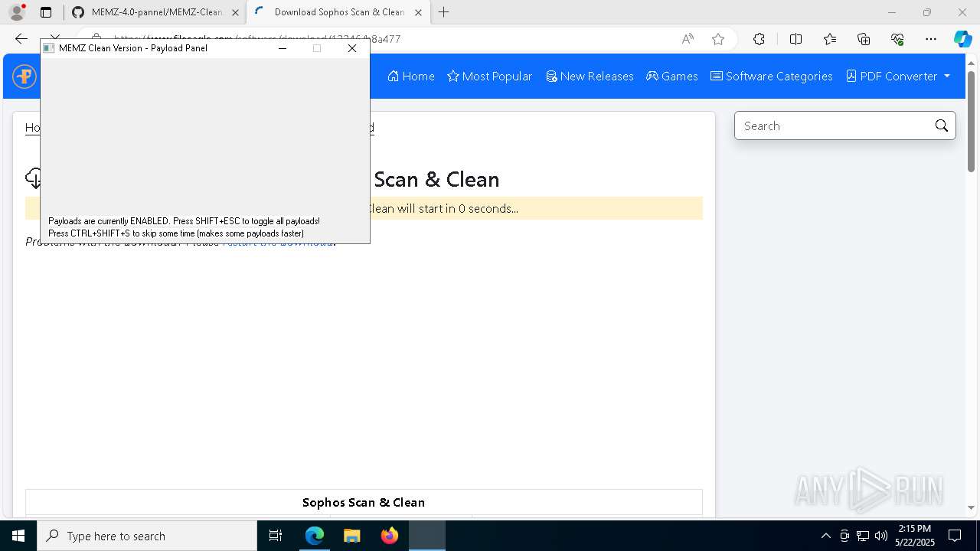Open the notification center icon
Viewport: 980px width, 551px height.
pyautogui.click(x=955, y=536)
